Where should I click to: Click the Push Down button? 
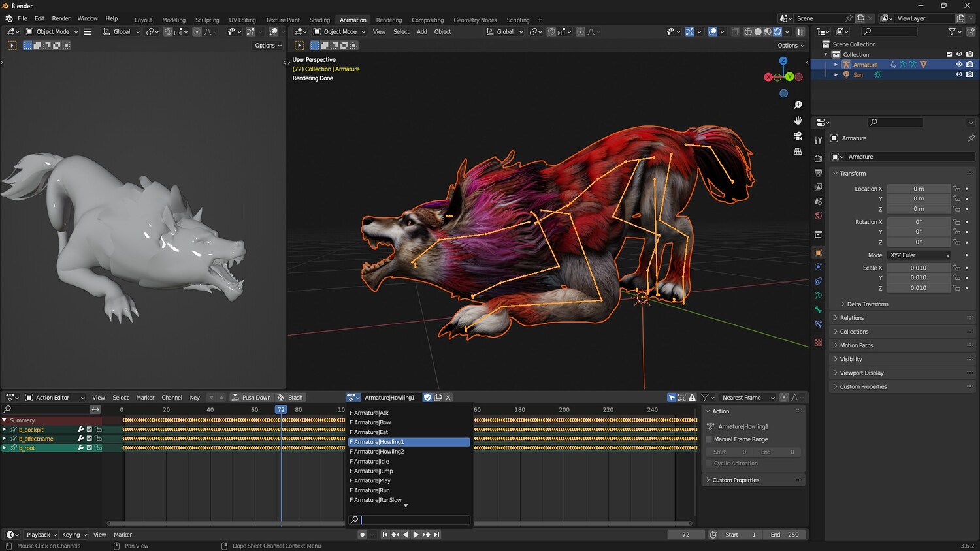tap(252, 398)
